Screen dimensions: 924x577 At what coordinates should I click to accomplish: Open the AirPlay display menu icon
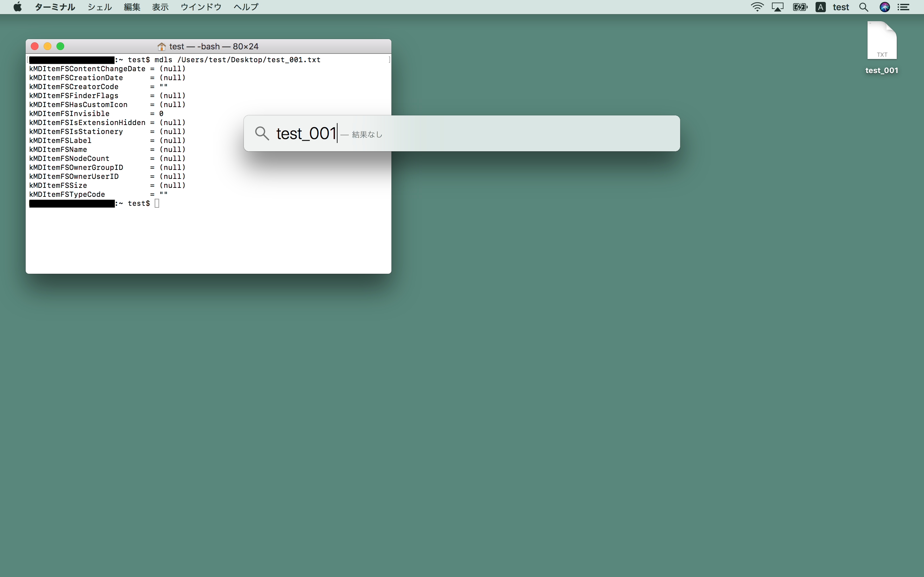click(x=777, y=7)
